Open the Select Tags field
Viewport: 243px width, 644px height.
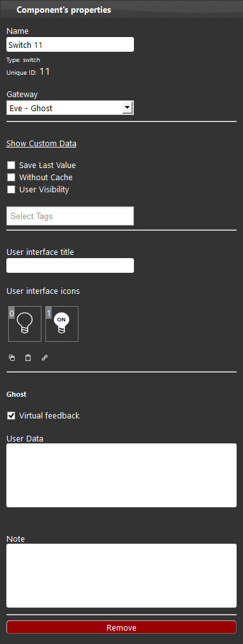click(70, 216)
